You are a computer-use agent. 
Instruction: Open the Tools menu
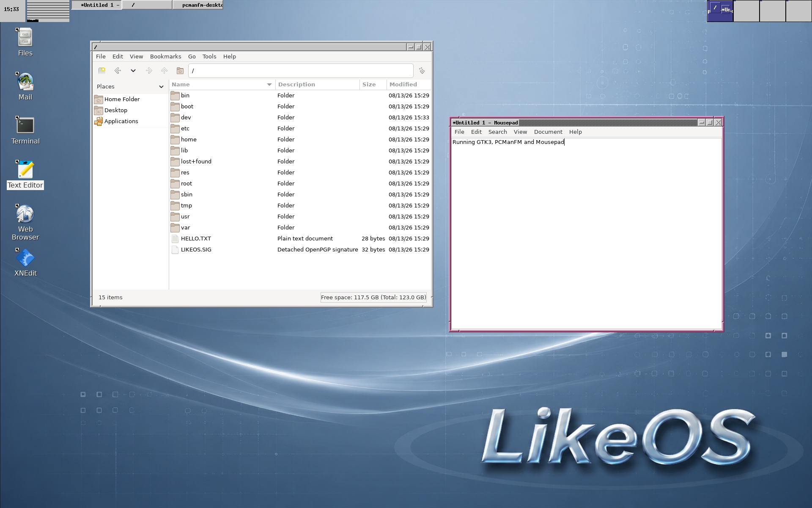pos(209,56)
